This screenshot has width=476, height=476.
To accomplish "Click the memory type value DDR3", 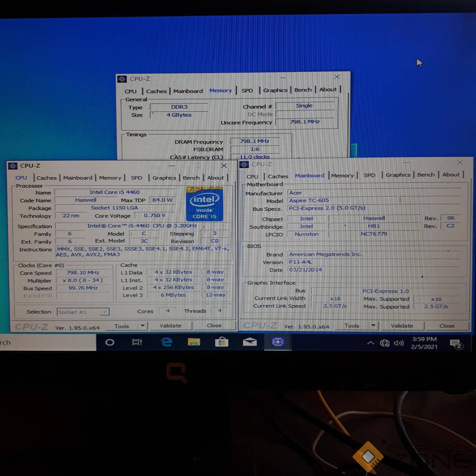I will (x=179, y=107).
